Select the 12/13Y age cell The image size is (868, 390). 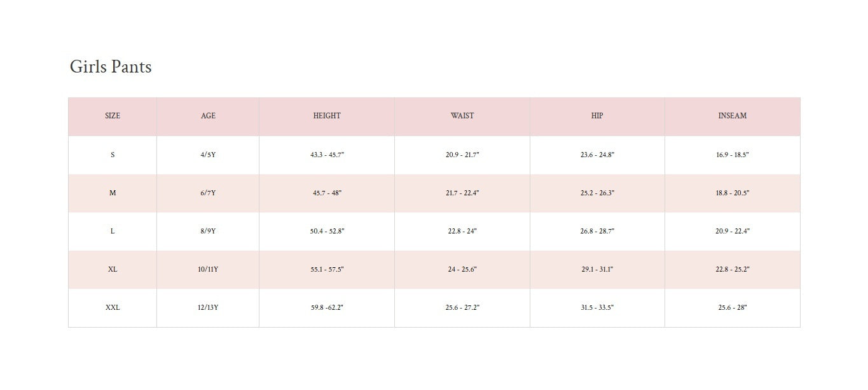(208, 307)
